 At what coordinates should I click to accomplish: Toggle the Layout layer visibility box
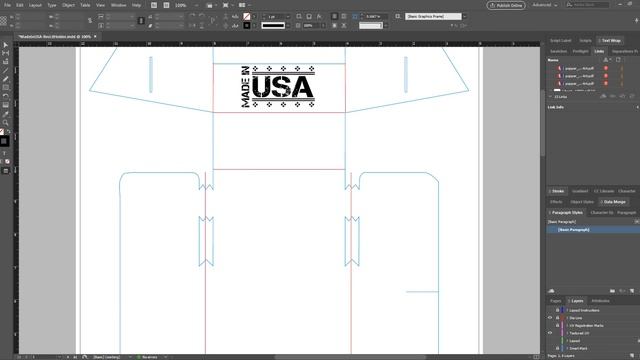[550, 340]
